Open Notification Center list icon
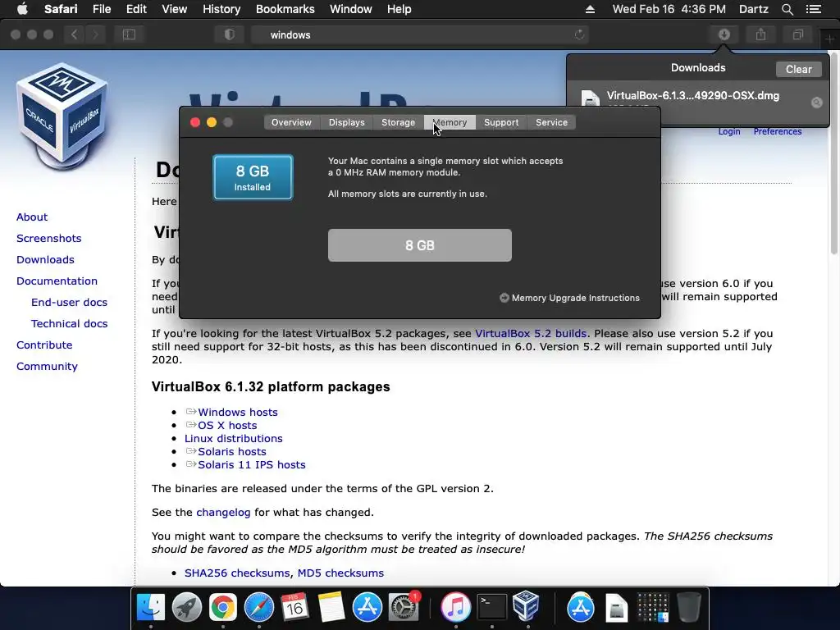The height and width of the screenshot is (630, 840). coord(813,9)
